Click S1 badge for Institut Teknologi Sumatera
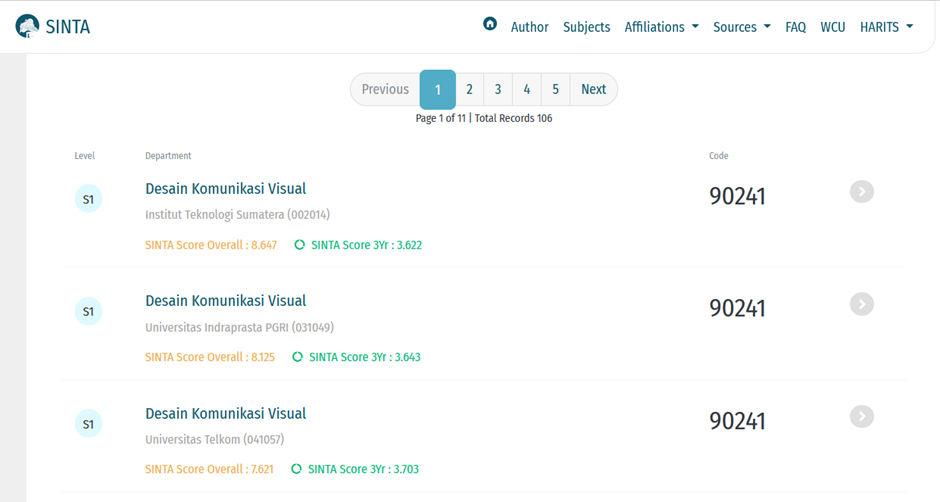 88,199
